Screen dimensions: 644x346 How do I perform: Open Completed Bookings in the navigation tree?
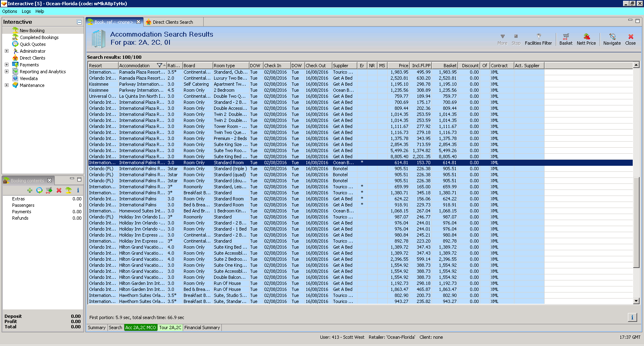tap(39, 37)
